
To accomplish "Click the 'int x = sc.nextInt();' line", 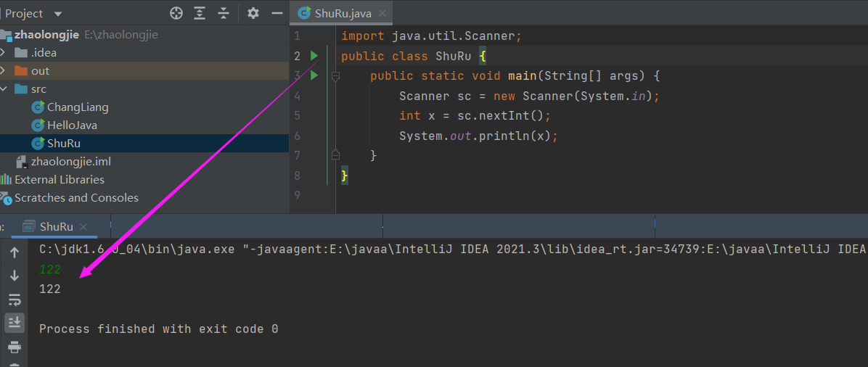I will [x=475, y=116].
